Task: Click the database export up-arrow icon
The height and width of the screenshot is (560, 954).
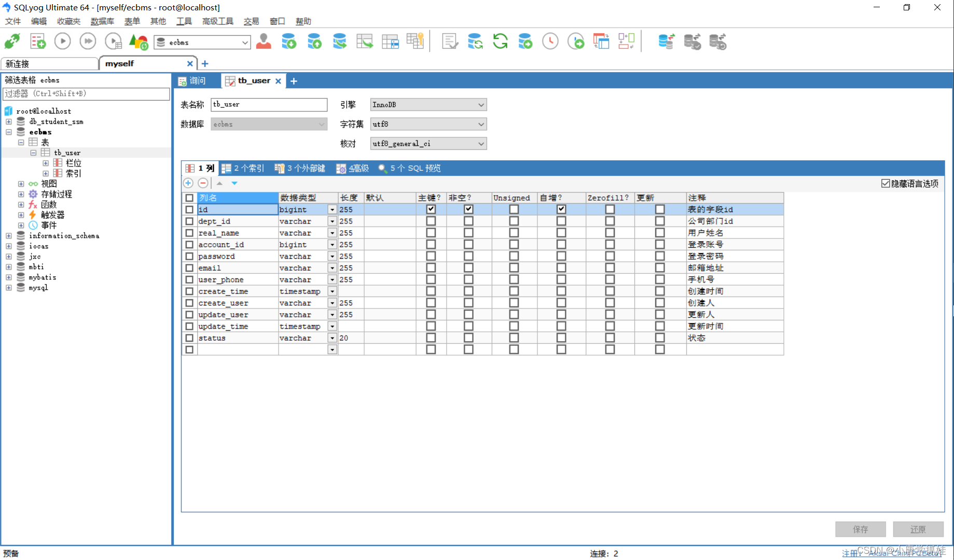Action: [x=314, y=41]
